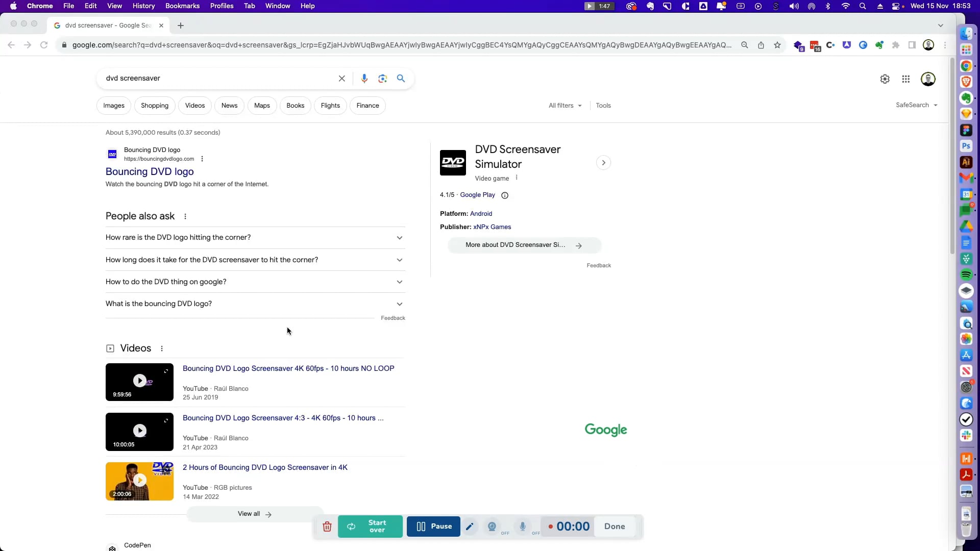Open the Bouncing DVD logo result link
The height and width of the screenshot is (551, 980).
pos(150,172)
